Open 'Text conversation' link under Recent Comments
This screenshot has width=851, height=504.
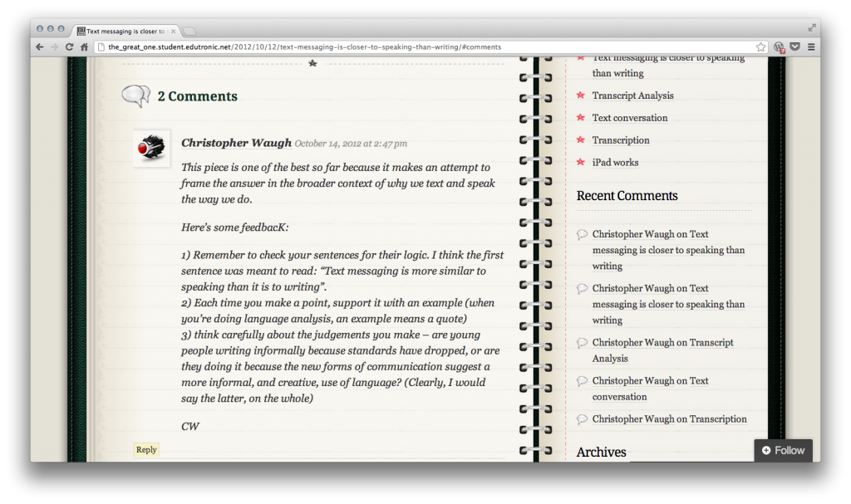(x=650, y=389)
